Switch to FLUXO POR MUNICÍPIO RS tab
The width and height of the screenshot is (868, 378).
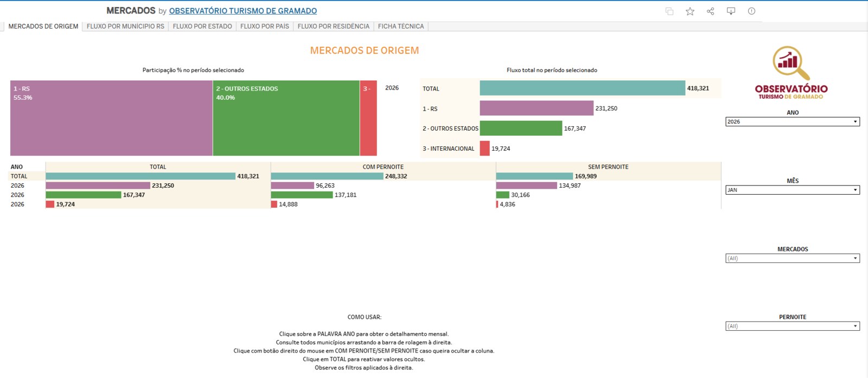(x=125, y=26)
